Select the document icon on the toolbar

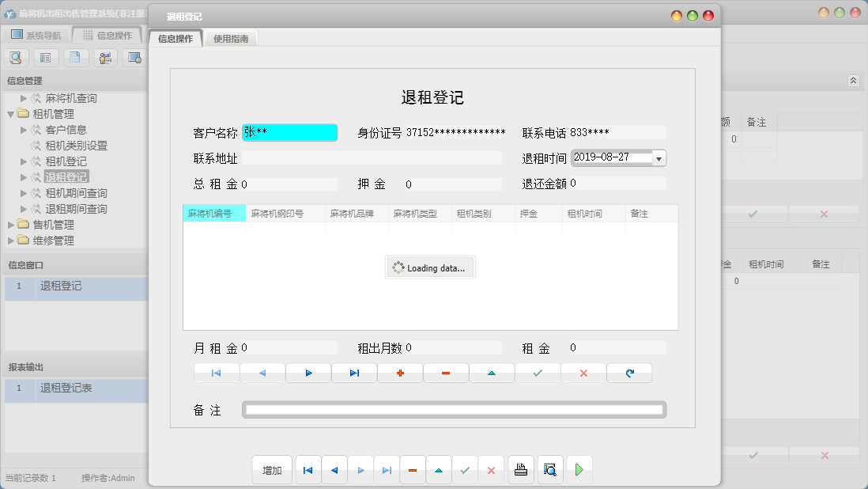point(75,57)
